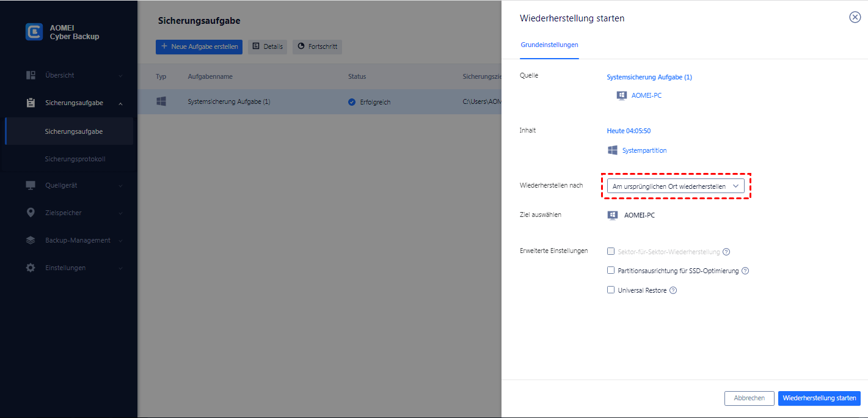
Task: Click the AOMEI Cyber Backup logo icon
Action: (x=34, y=32)
